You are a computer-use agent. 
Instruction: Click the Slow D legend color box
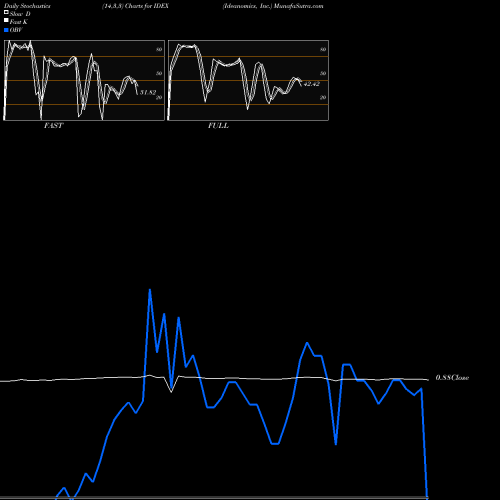click(x=6, y=13)
